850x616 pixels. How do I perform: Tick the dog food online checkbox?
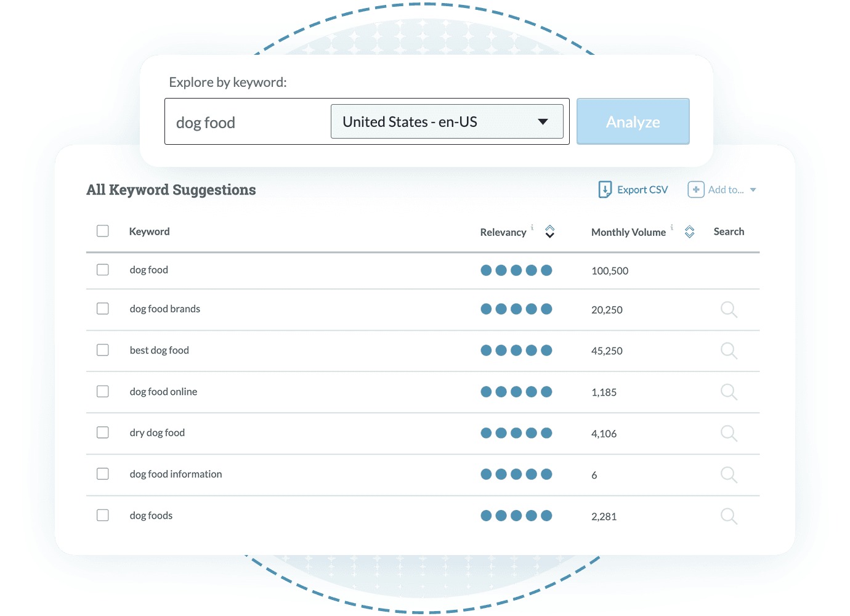[x=103, y=391]
